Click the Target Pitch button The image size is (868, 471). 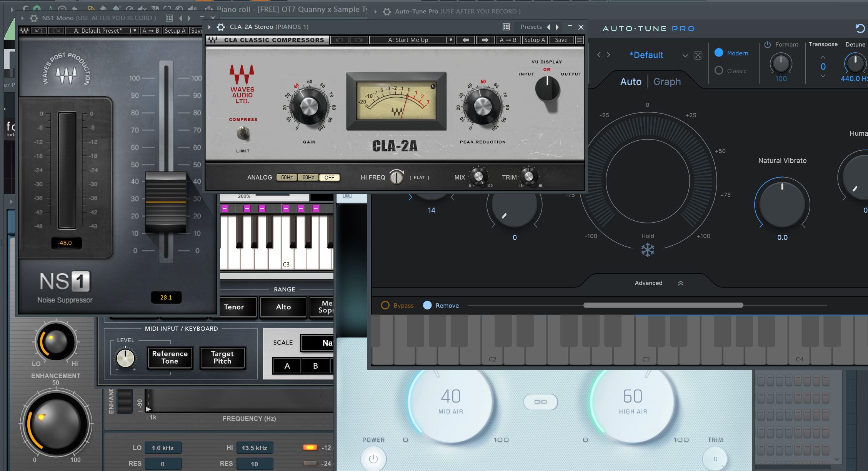222,358
